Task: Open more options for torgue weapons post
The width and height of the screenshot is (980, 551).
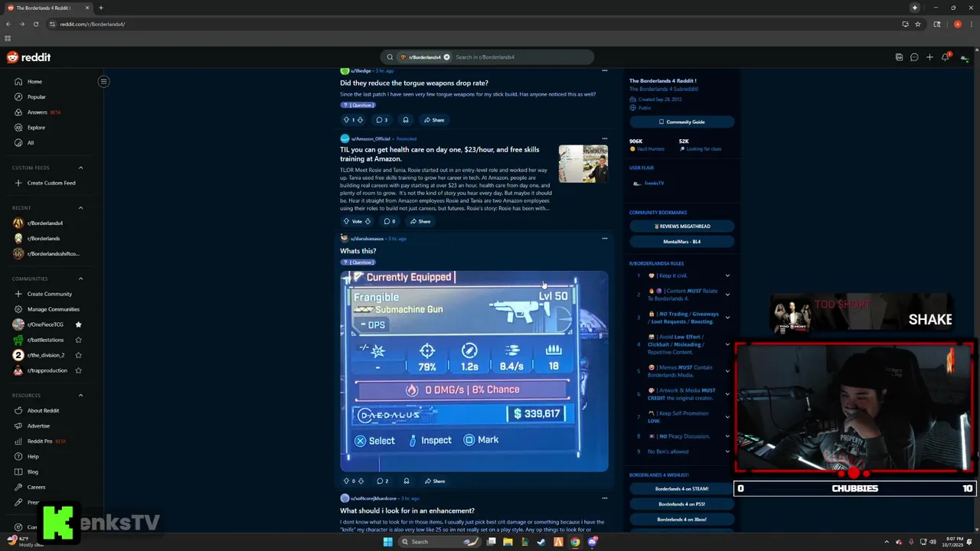Action: coord(604,70)
